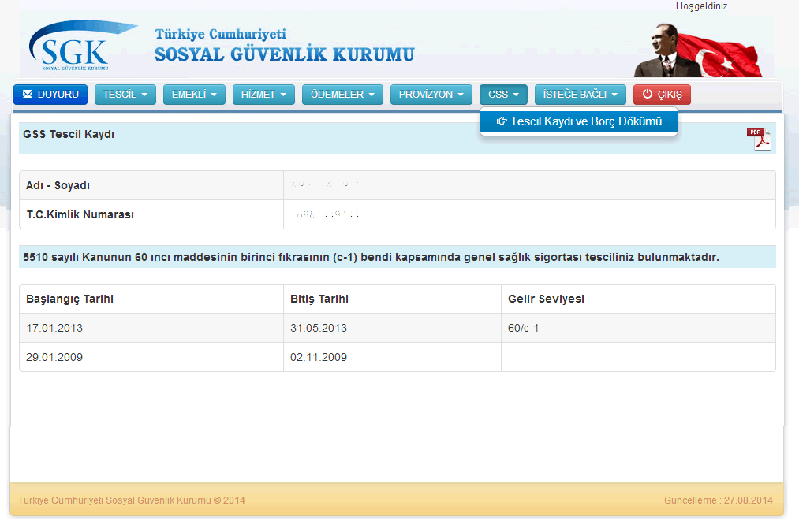
Task: Collapse the open GSS dropdown
Action: pos(503,95)
